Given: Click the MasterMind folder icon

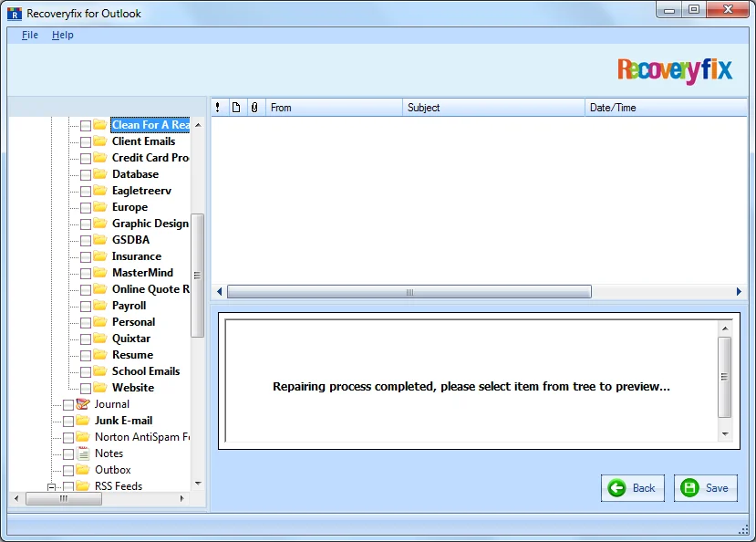Looking at the screenshot, I should click(99, 272).
